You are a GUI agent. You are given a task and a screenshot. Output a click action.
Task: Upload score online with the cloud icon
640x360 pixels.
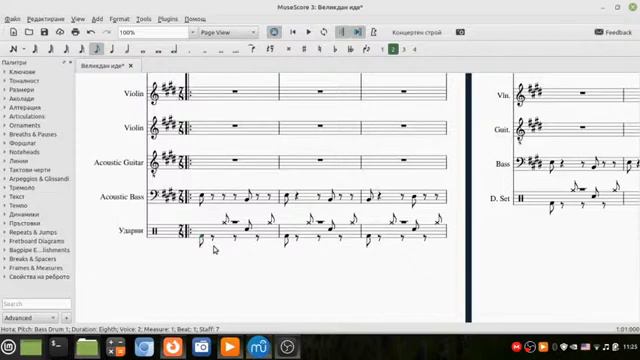60,32
